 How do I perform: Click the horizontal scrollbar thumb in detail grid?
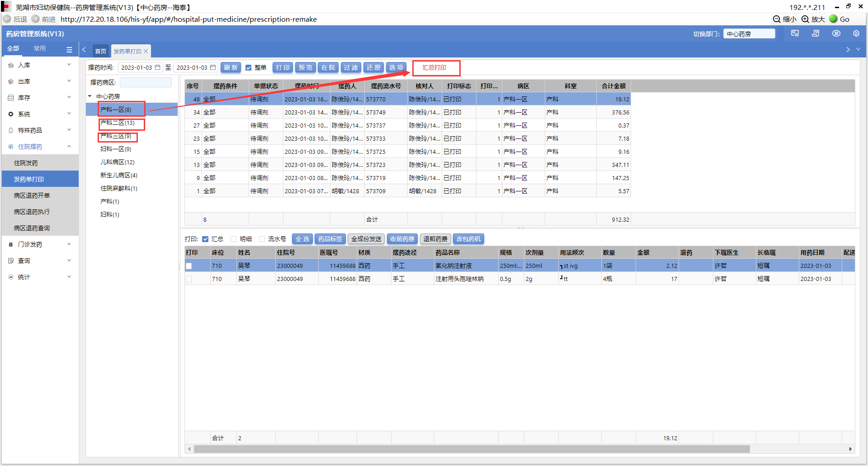tap(472, 449)
